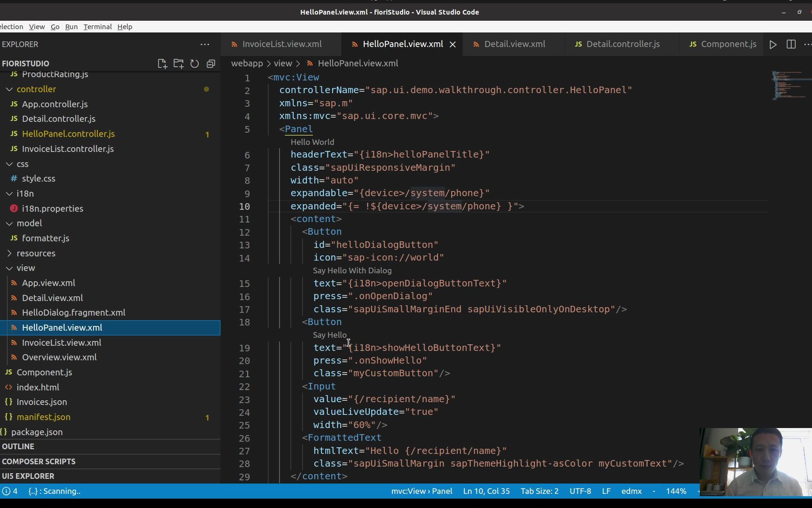Change Tab Size: 2 indentation setting
Viewport: 812px width, 508px height.
point(539,491)
